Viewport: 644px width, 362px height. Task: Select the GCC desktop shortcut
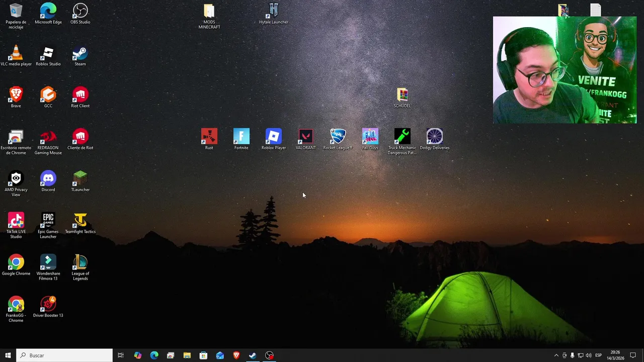tap(48, 97)
